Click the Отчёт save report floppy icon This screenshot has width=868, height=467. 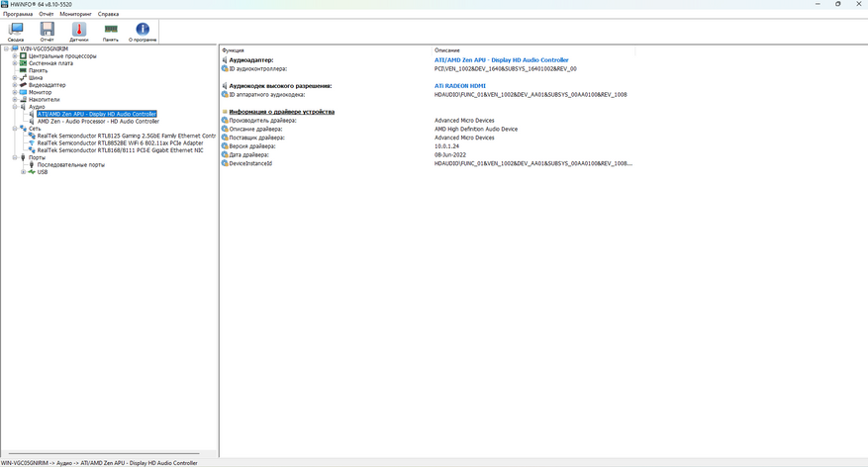pyautogui.click(x=48, y=32)
